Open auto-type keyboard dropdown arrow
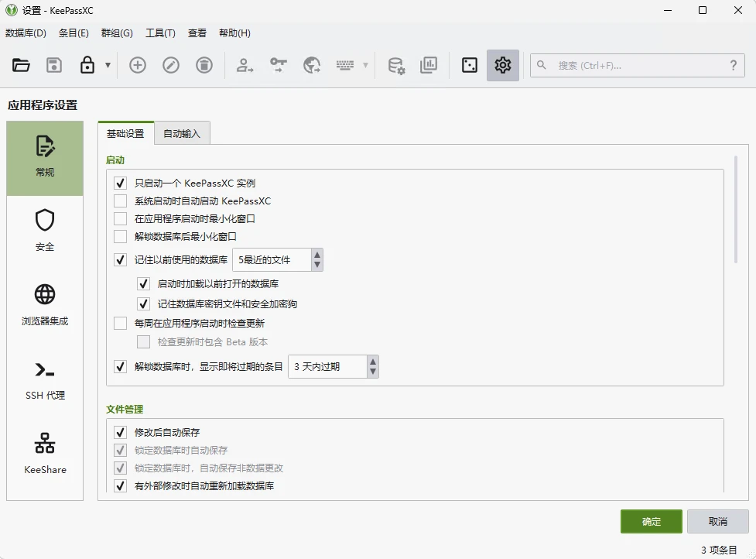756x559 pixels. (365, 65)
